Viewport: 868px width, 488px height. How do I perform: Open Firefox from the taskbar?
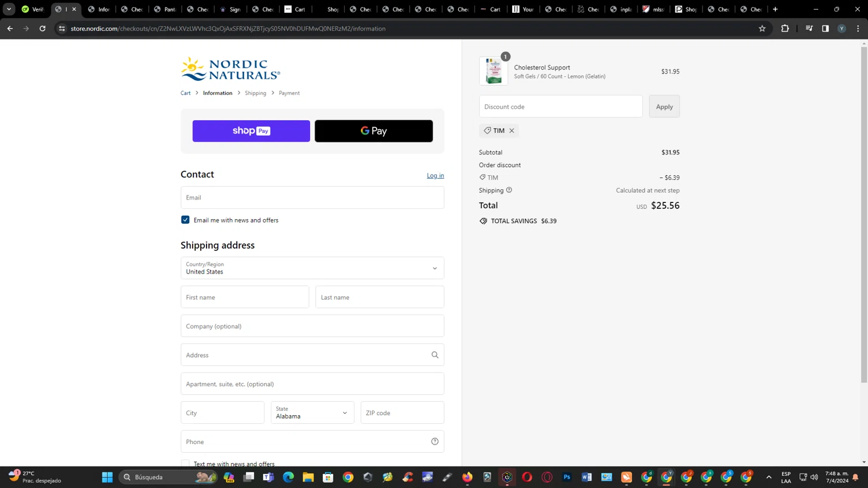coord(467,477)
